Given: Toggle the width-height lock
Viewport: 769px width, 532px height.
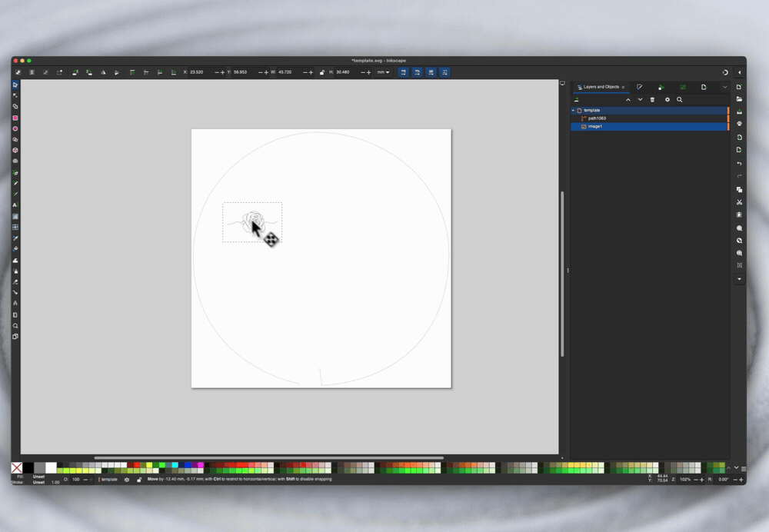Looking at the screenshot, I should [x=321, y=72].
